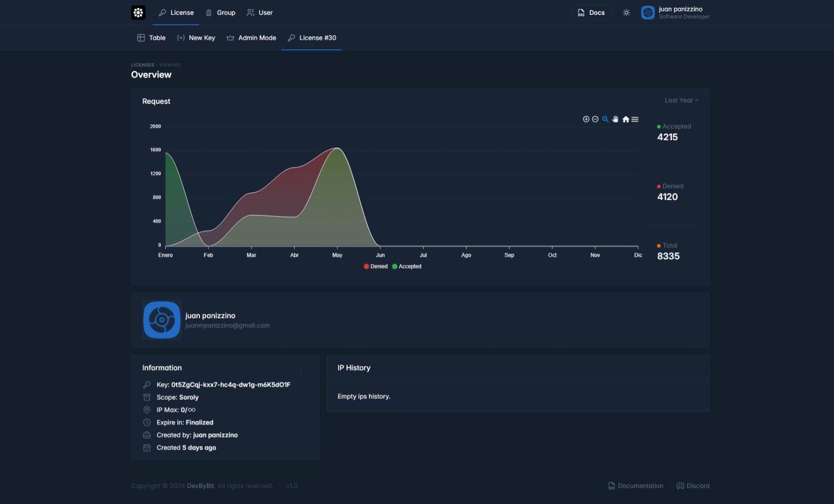Click Denied count 4120
Image resolution: width=834 pixels, height=504 pixels.
click(668, 197)
